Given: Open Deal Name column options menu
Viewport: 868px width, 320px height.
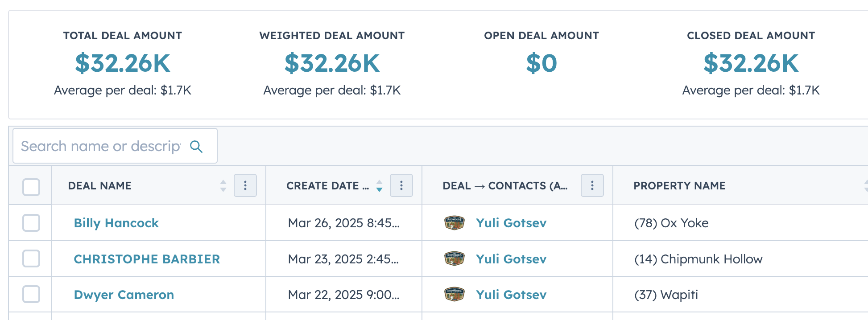Looking at the screenshot, I should click(245, 185).
